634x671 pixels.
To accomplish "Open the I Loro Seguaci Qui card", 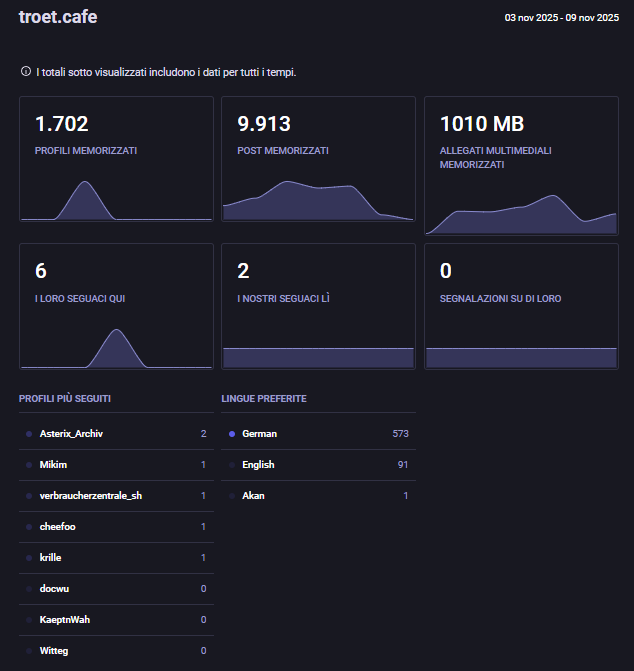I will click(116, 306).
